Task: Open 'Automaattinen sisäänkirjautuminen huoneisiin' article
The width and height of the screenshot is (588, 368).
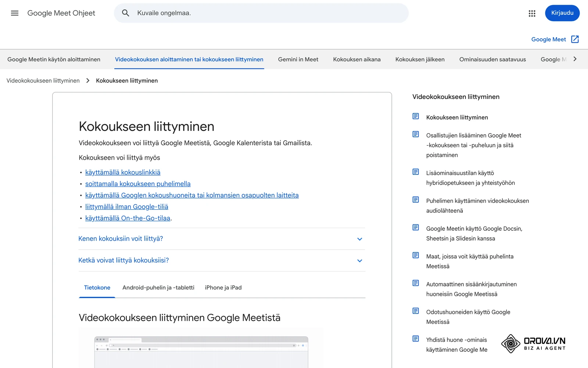Action: coord(472,289)
